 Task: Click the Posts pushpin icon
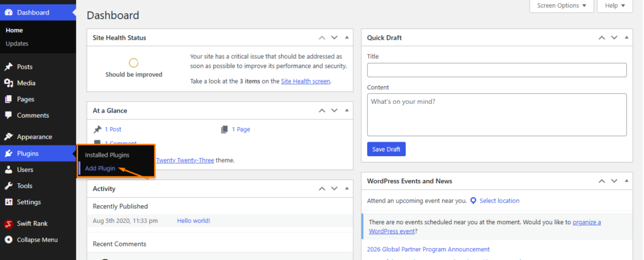coord(8,67)
